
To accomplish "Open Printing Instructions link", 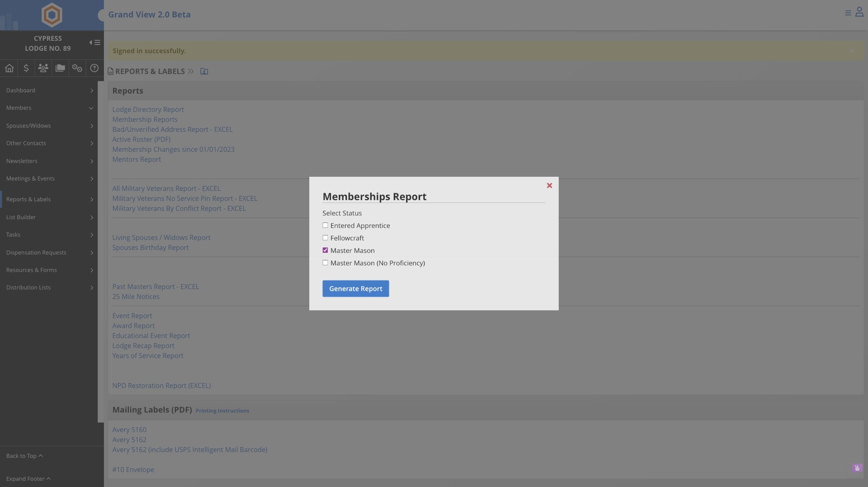I will (222, 410).
